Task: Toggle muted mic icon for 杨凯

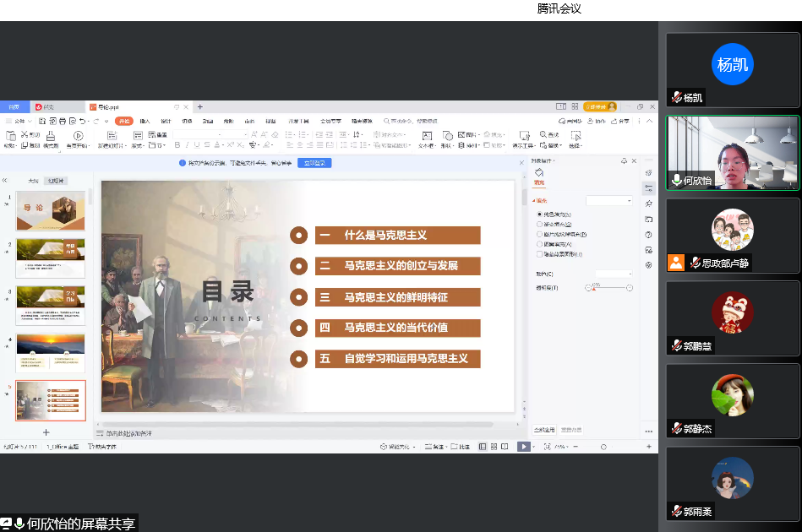Action: (677, 97)
